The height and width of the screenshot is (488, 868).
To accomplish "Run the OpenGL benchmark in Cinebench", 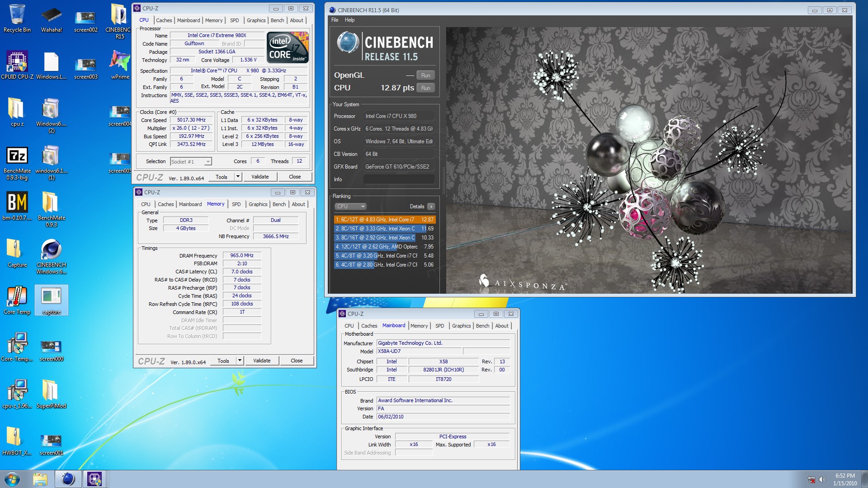I will tap(425, 75).
